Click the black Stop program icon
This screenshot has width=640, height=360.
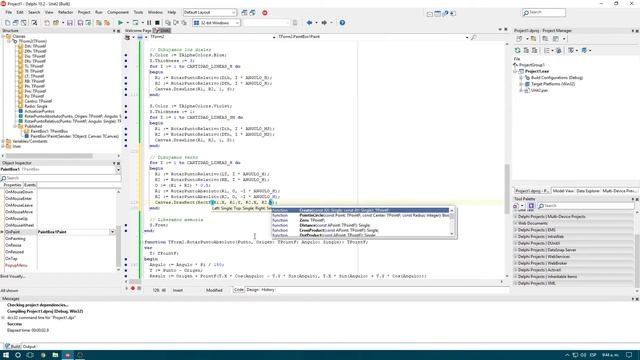[x=157, y=23]
